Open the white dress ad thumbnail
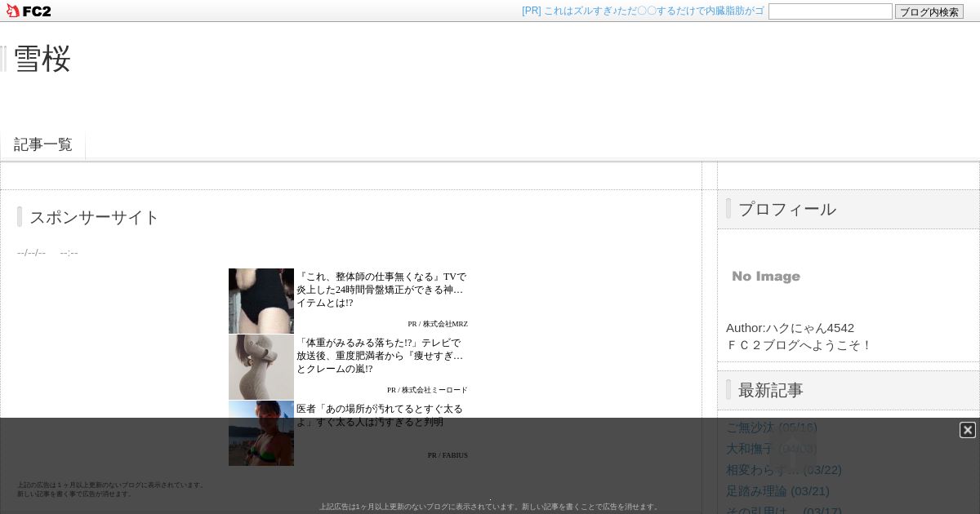 (261, 367)
